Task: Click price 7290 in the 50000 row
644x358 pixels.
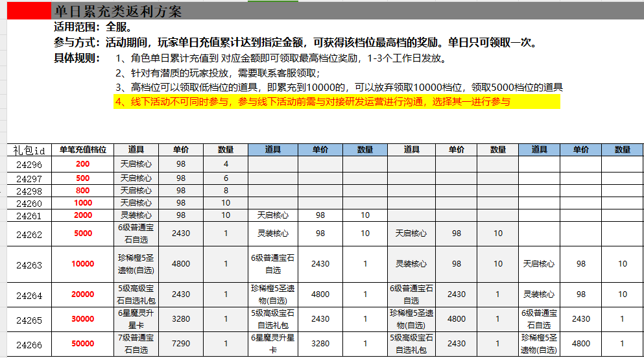Action: click(x=181, y=344)
